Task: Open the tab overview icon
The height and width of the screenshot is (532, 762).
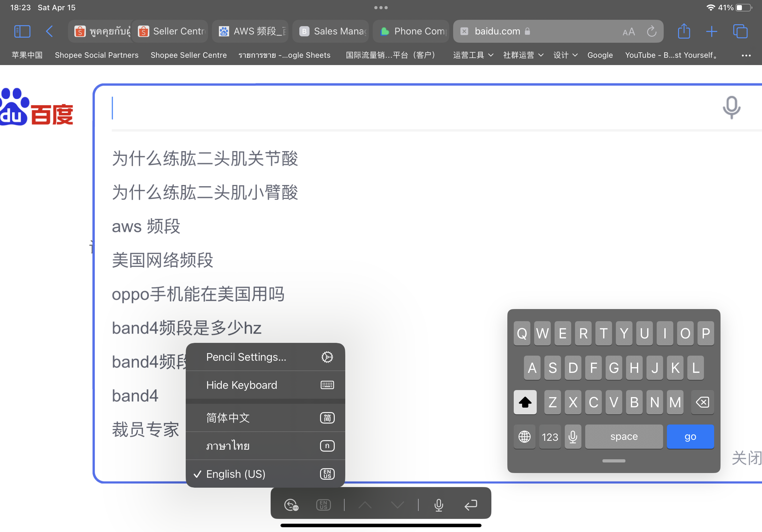Action: [x=740, y=32]
